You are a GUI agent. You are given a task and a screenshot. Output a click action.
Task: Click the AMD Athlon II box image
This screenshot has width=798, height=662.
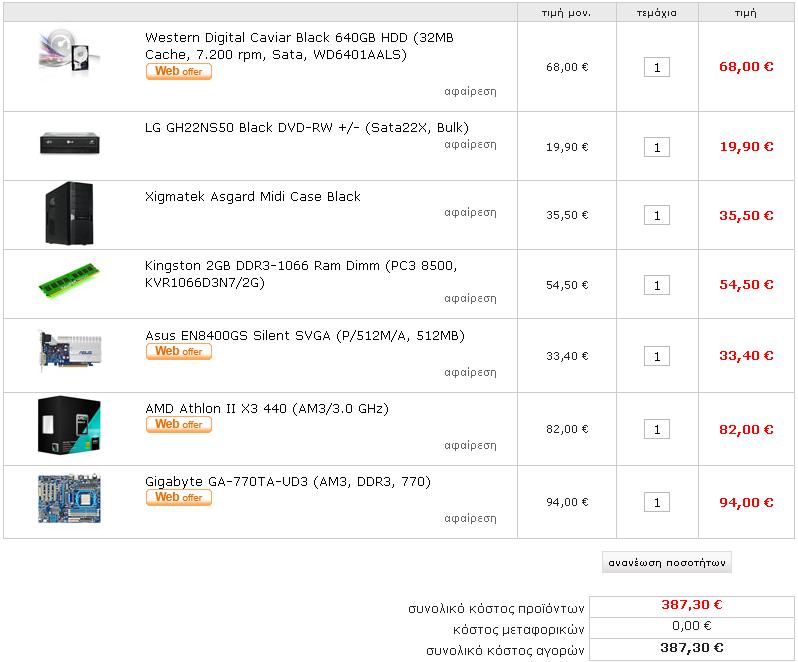(x=69, y=425)
